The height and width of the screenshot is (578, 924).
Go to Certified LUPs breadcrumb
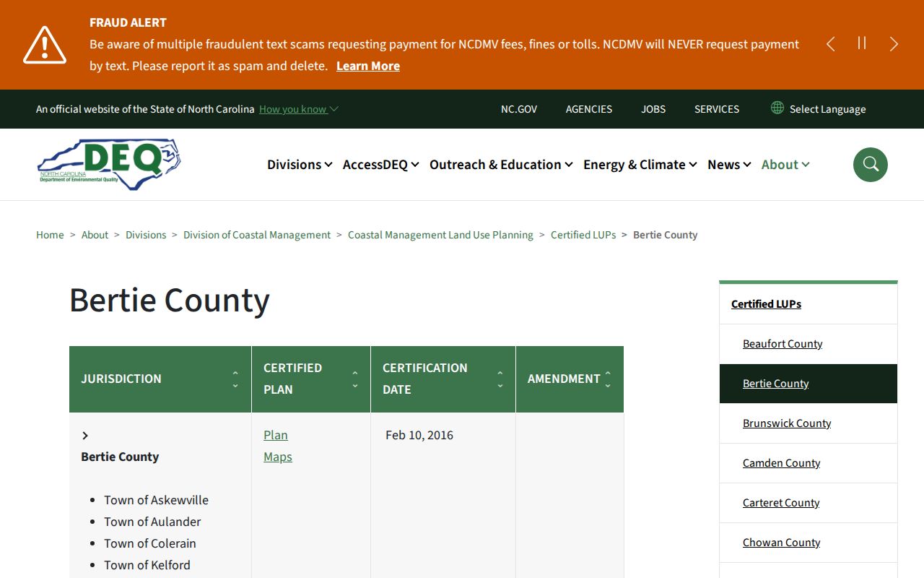coord(583,235)
